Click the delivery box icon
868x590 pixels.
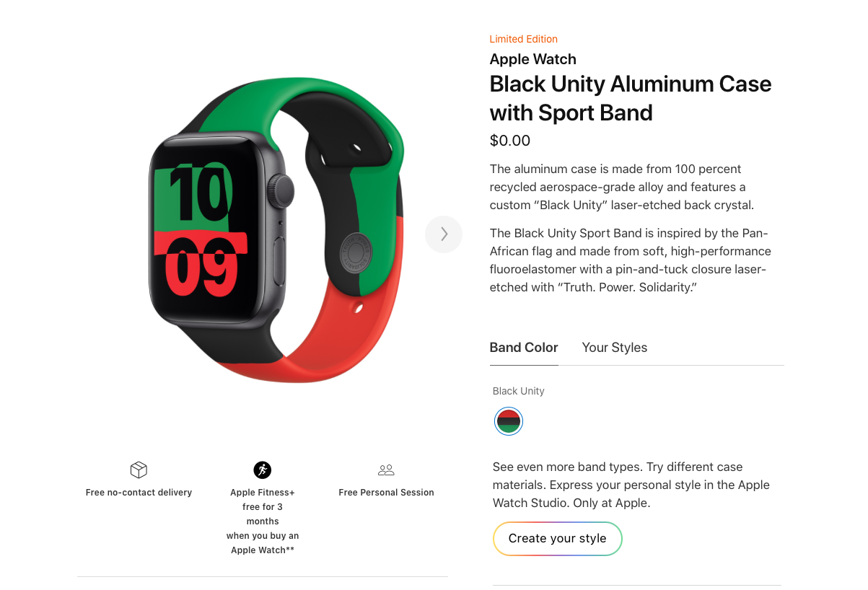139,470
